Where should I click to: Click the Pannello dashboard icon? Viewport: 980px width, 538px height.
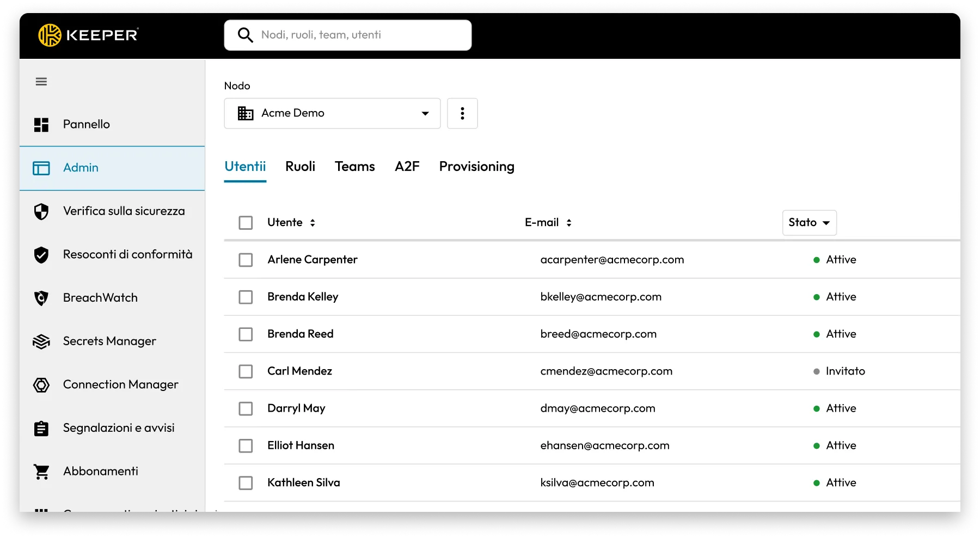[41, 125]
